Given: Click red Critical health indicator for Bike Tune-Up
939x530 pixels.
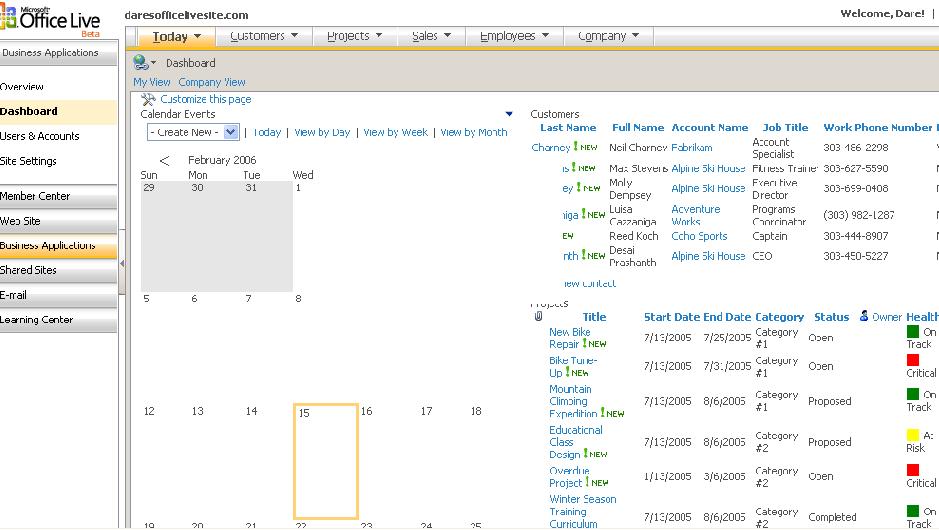Looking at the screenshot, I should coord(912,360).
